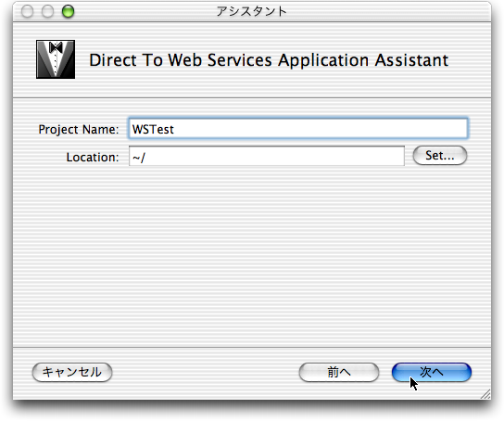This screenshot has width=504, height=421.
Task: Click the Direct To Web Services heading
Action: point(269,60)
